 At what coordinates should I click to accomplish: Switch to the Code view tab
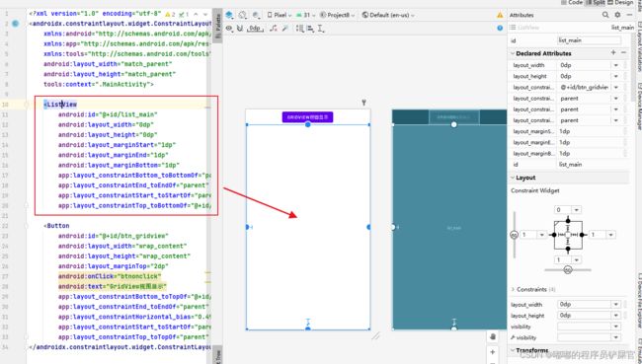click(572, 2)
